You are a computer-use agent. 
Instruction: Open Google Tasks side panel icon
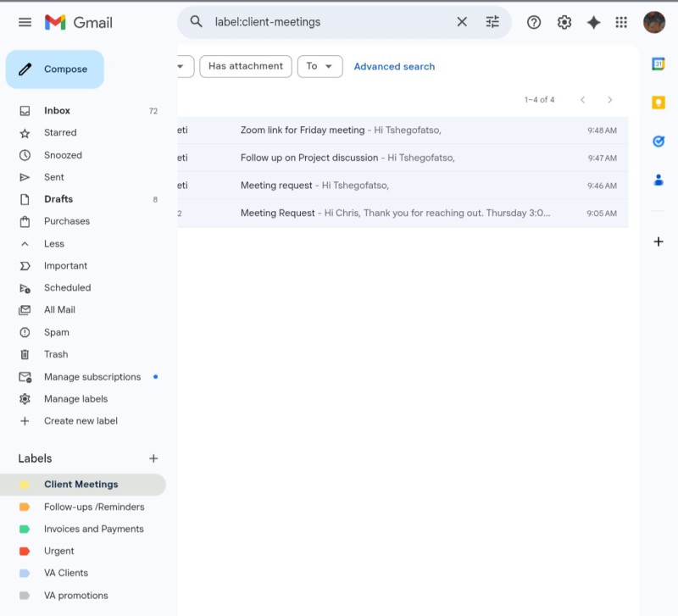pos(658,141)
